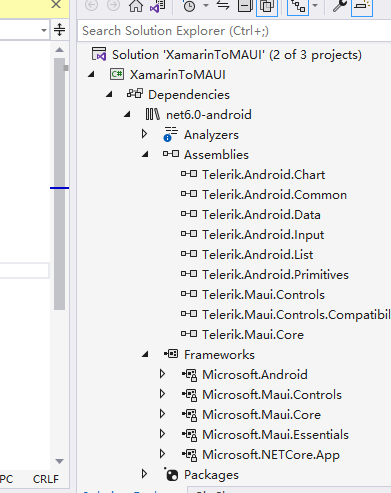
Task: Click Sync with Active Document arrows icon
Action: [223, 5]
